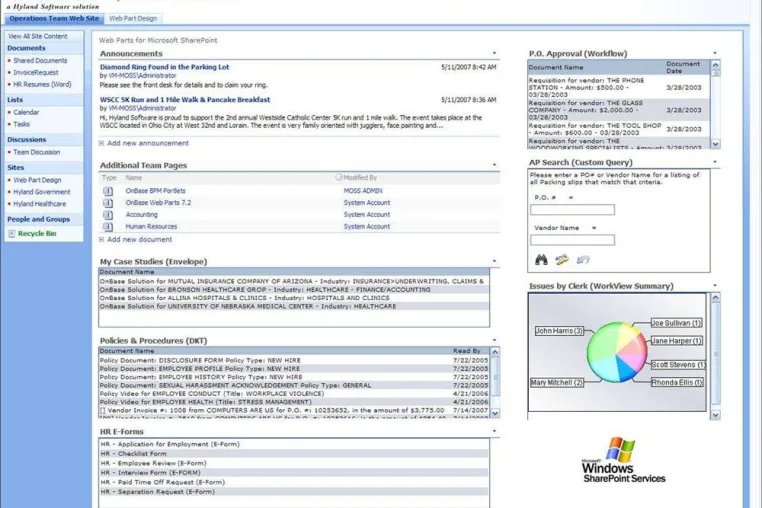This screenshot has height=508, width=762.
Task: Open Shared Documents in sidebar
Action: pos(40,61)
